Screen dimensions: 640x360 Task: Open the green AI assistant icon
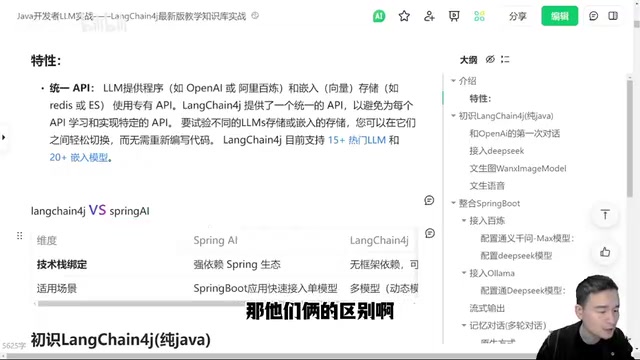(x=379, y=16)
